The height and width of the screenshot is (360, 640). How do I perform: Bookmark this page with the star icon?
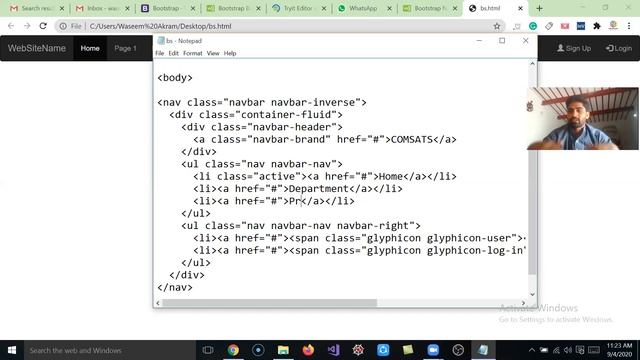[x=497, y=26]
